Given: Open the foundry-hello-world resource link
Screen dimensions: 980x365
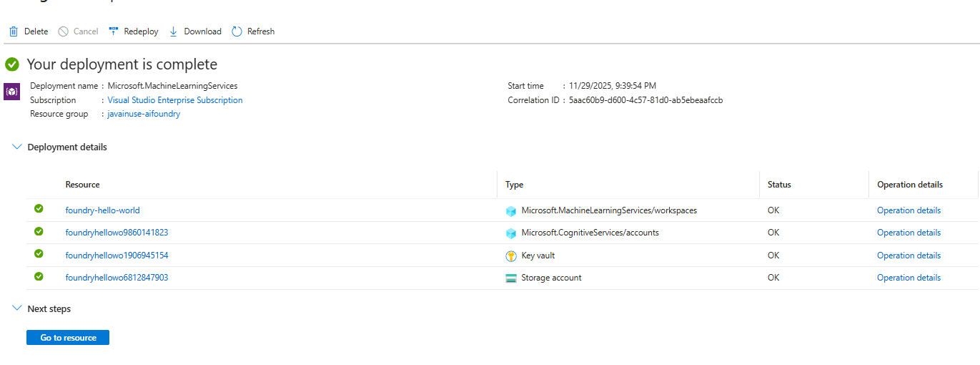Looking at the screenshot, I should tap(103, 210).
